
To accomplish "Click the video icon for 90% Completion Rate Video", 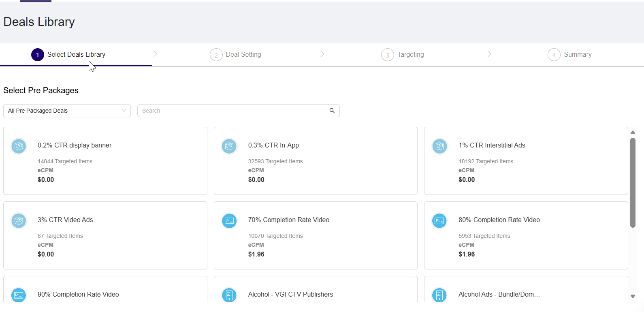I will 19,295.
